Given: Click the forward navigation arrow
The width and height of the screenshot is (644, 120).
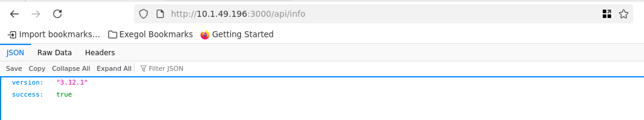Looking at the screenshot, I should pos(36,14).
